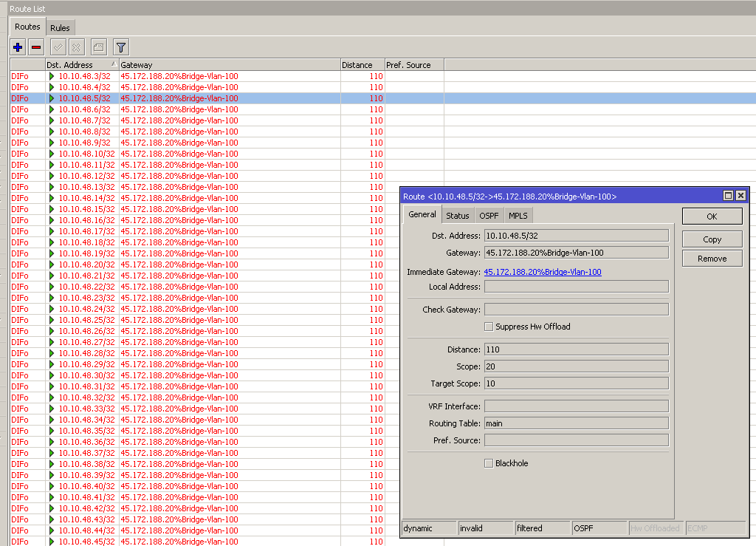Remove the selected route using the minus icon
756x546 pixels.
click(37, 47)
